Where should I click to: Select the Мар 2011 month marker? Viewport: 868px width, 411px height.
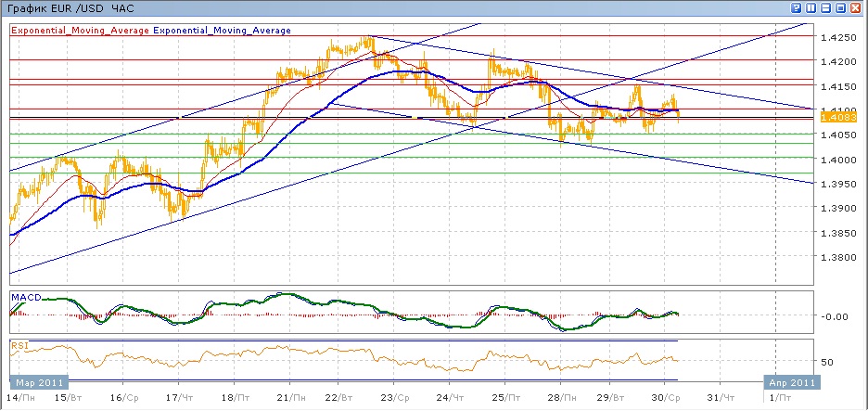[x=39, y=382]
